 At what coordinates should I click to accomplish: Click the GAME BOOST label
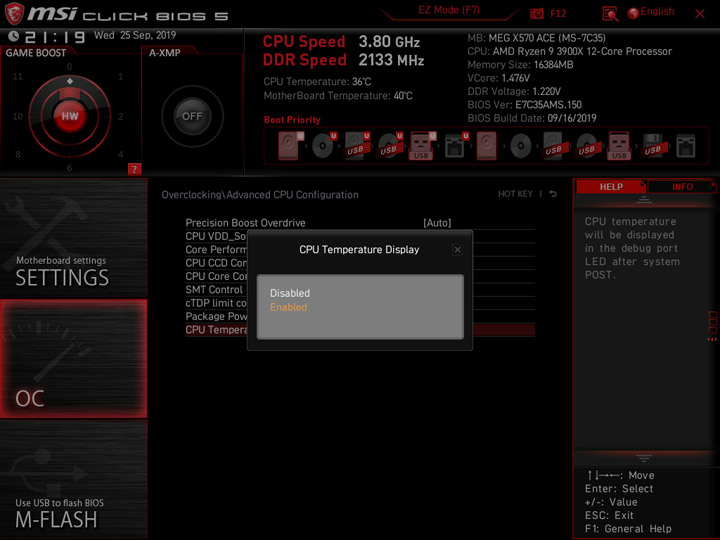click(36, 53)
